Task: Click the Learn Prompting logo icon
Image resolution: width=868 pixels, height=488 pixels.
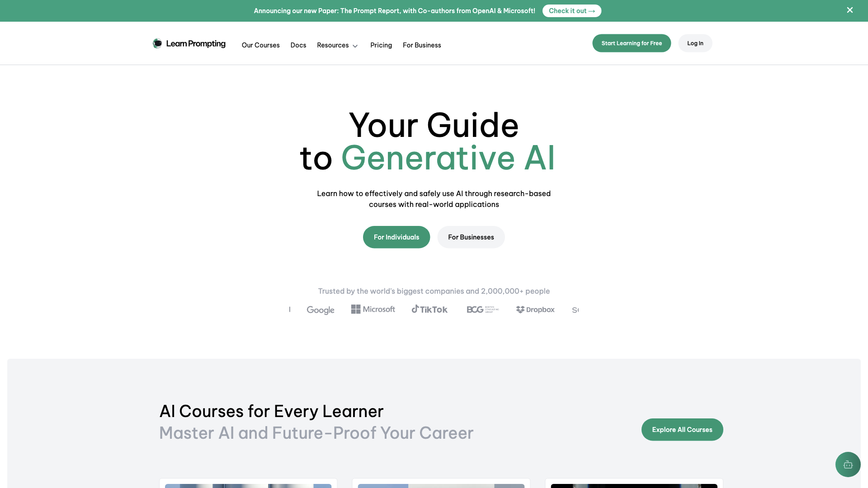Action: coord(157,43)
